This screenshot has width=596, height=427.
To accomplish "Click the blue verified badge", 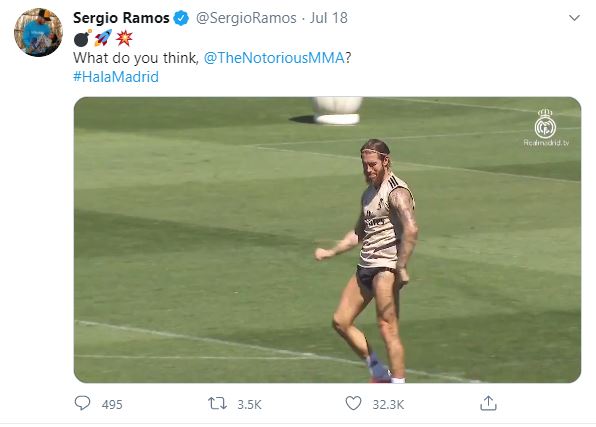I will coord(181,18).
